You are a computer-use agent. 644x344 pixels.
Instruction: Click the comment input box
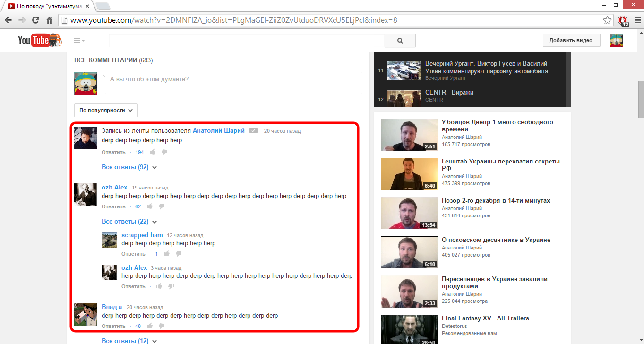point(233,83)
